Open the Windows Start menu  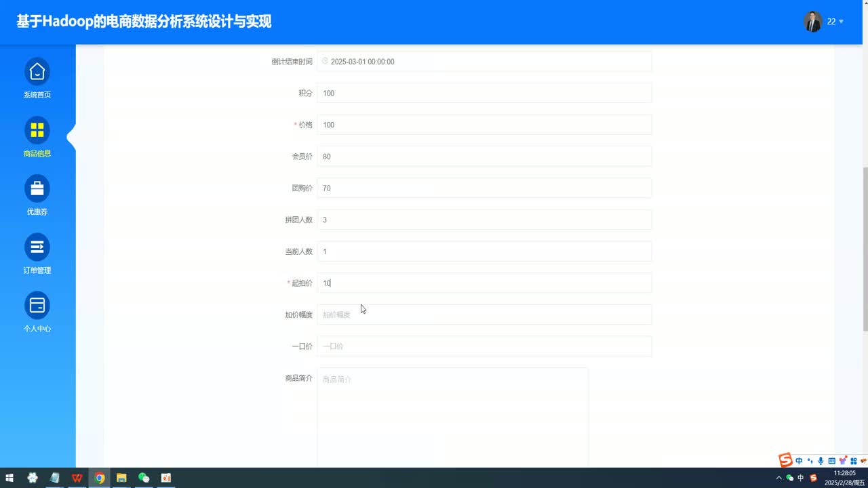point(9,478)
